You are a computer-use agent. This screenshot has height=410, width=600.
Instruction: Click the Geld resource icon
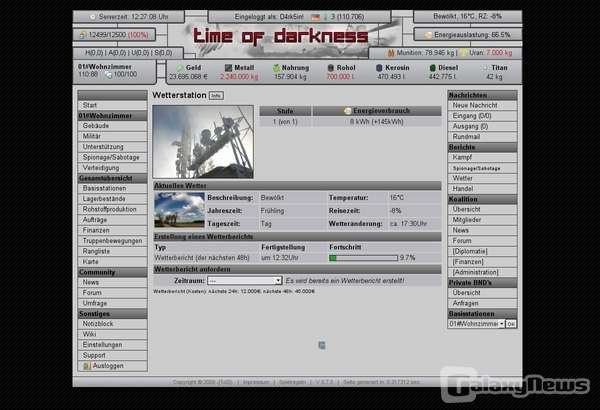click(179, 68)
